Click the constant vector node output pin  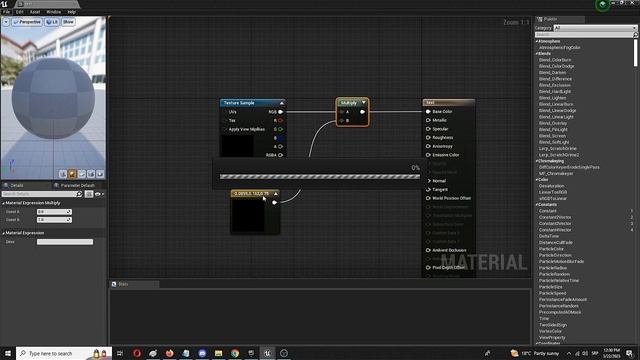tap(275, 202)
